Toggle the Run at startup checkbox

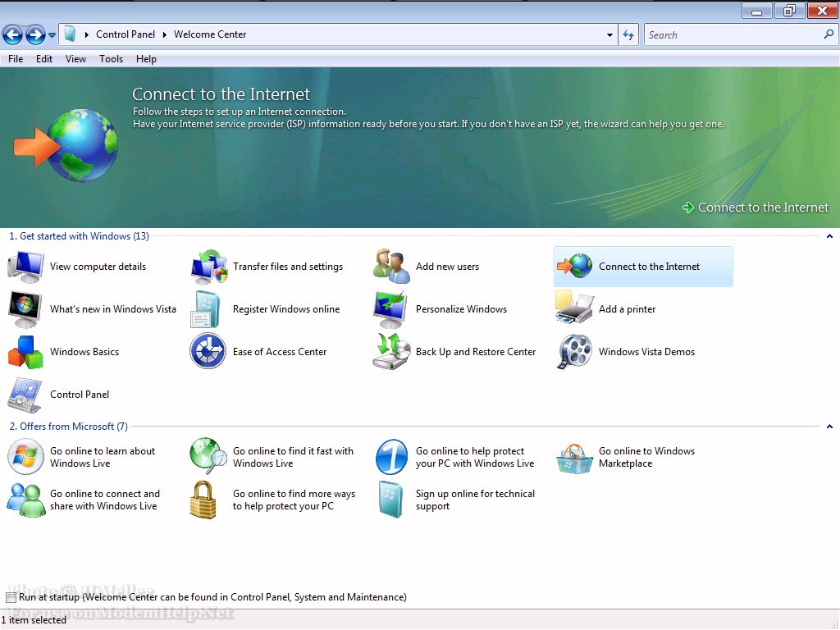(x=11, y=597)
